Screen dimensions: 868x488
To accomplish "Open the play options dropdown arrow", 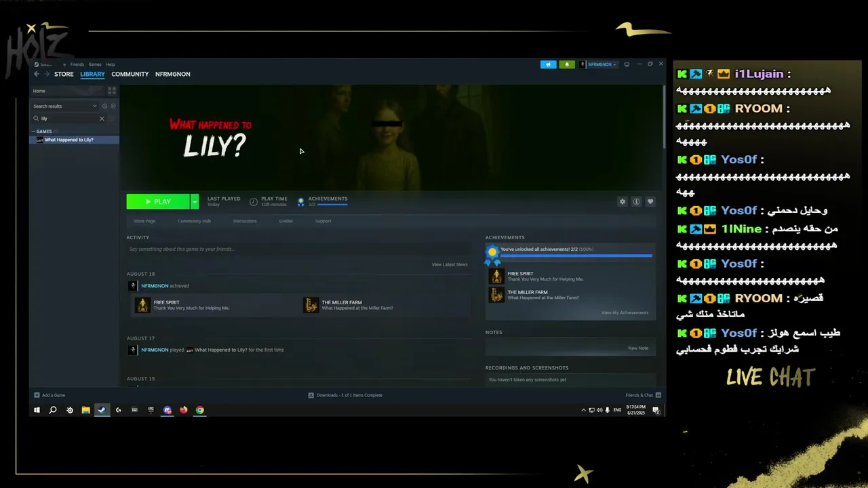I will click(195, 201).
